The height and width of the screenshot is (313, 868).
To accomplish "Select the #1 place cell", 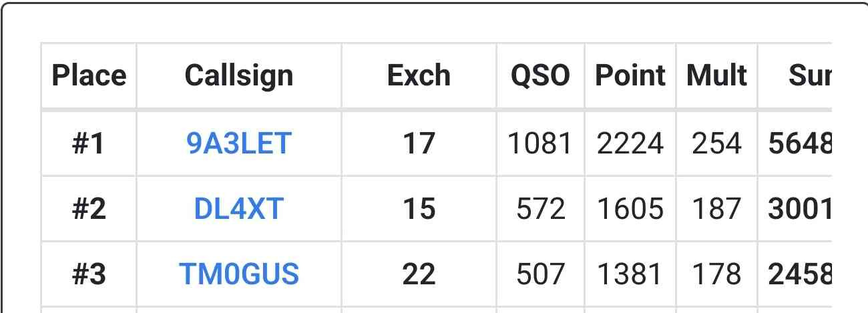I will click(89, 143).
